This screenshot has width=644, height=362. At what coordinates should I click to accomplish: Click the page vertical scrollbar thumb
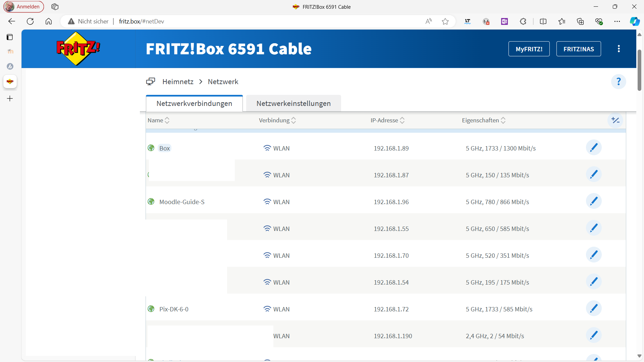tap(639, 70)
